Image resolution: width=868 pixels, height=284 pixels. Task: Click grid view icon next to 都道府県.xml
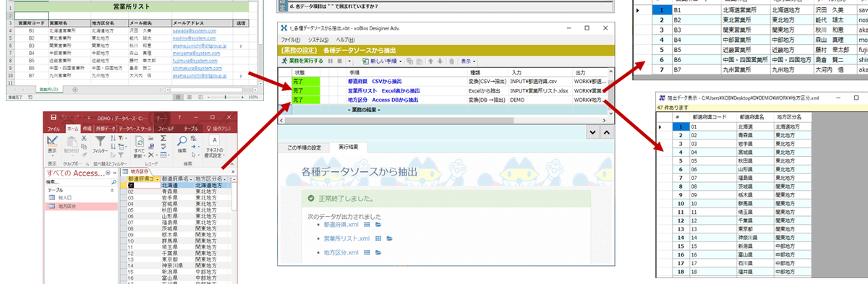pos(367,224)
